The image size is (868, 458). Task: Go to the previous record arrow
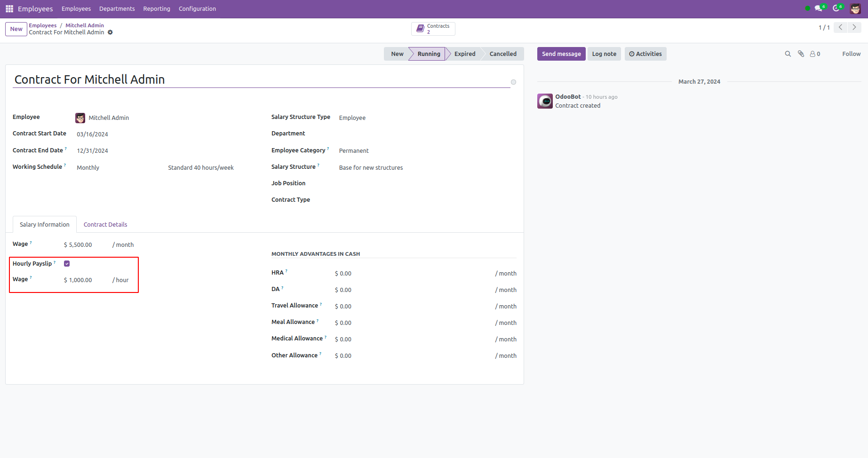pyautogui.click(x=840, y=27)
